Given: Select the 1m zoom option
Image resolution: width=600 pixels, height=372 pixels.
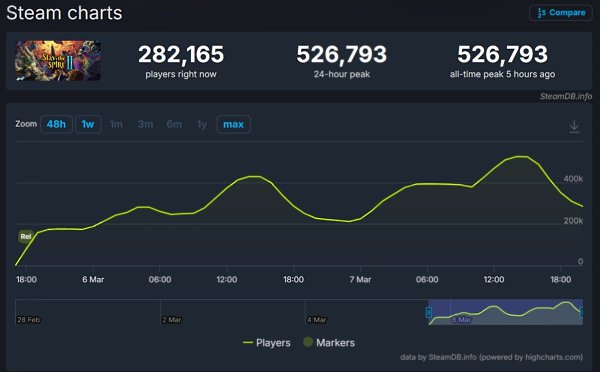Looking at the screenshot, I should coord(116,124).
